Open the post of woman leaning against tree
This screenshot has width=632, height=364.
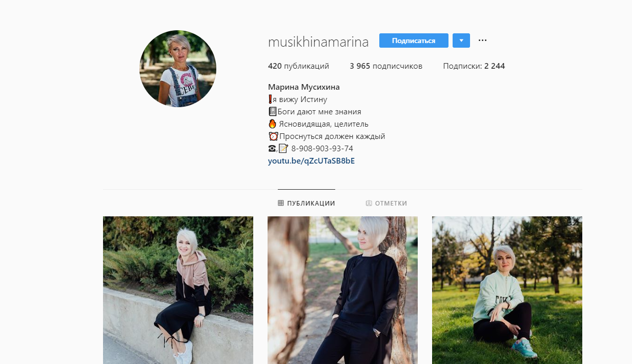(342, 290)
